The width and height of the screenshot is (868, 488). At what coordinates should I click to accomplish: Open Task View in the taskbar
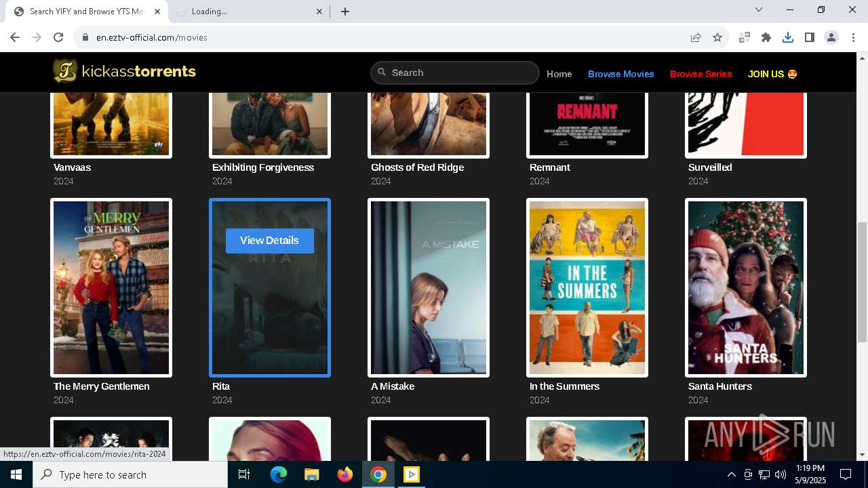pyautogui.click(x=244, y=474)
